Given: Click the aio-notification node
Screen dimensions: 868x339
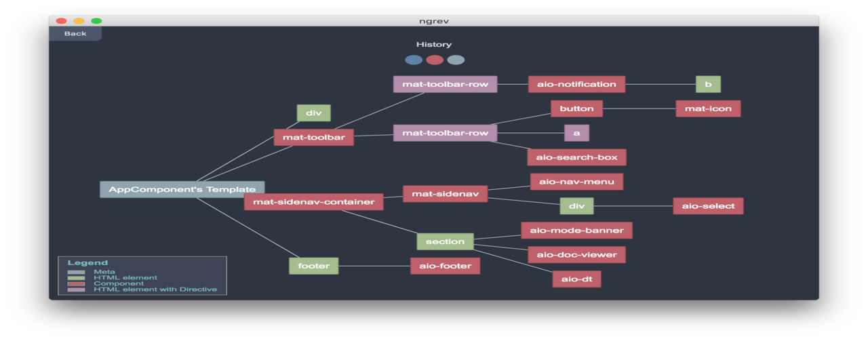Looking at the screenshot, I should tap(576, 84).
